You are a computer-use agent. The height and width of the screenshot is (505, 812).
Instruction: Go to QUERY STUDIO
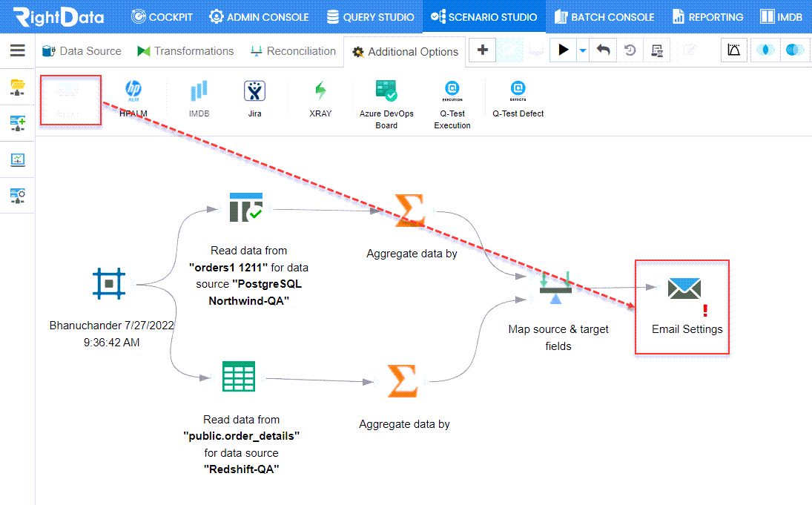point(371,17)
